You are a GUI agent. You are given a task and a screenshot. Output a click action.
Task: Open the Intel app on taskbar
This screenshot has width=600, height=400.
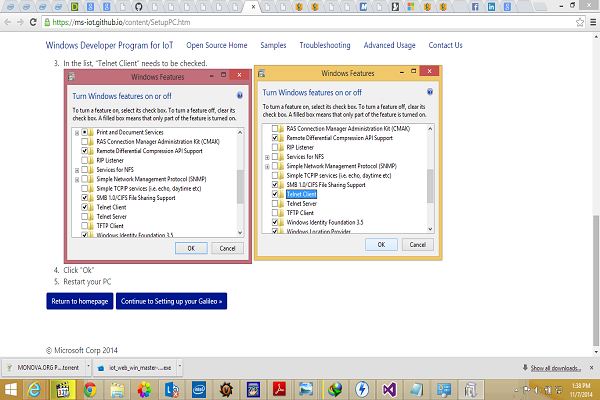[199, 390]
